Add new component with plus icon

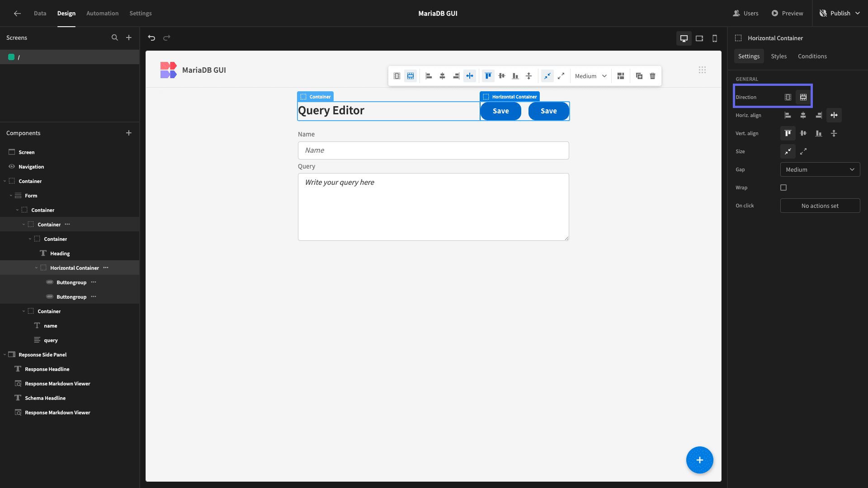[x=129, y=133]
